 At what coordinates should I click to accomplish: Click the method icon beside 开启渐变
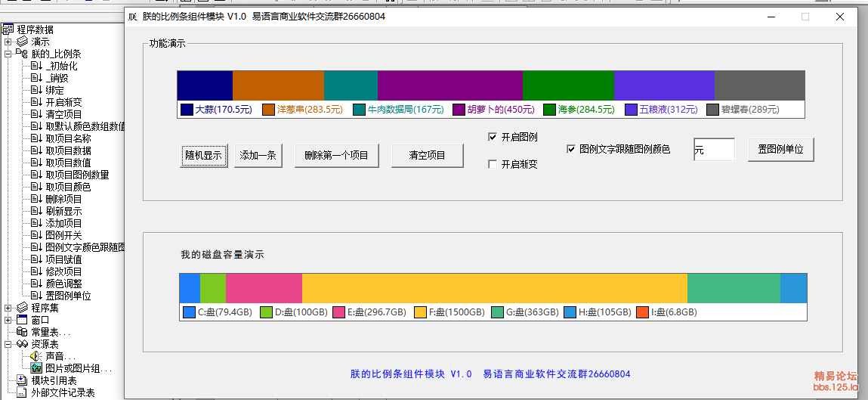36,102
